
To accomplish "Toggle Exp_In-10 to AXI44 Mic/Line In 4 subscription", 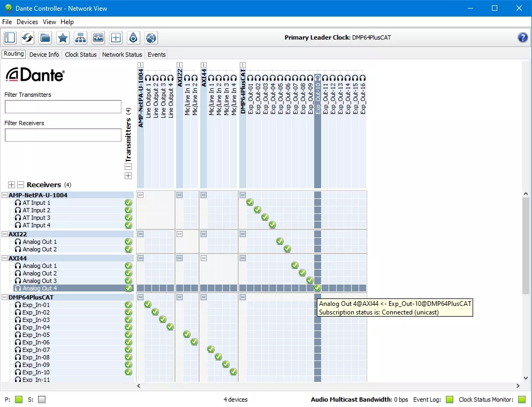I will [x=233, y=371].
